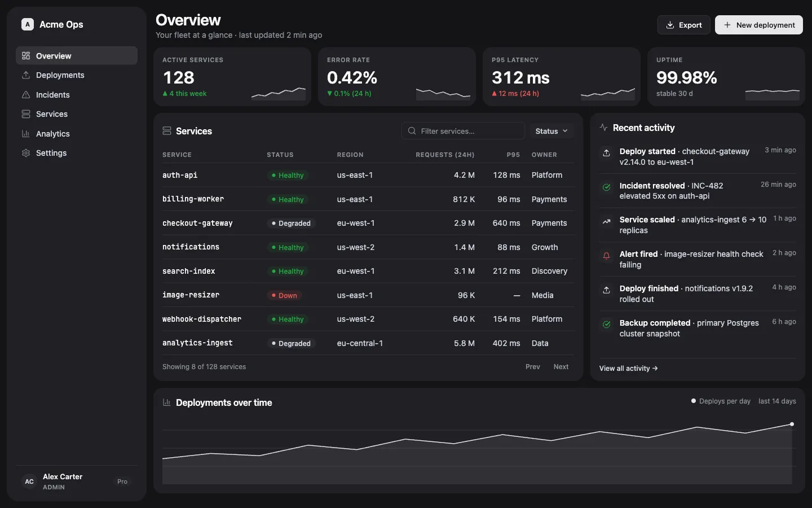Click the Deploy started activity icon
The width and height of the screenshot is (812, 508).
pos(607,153)
